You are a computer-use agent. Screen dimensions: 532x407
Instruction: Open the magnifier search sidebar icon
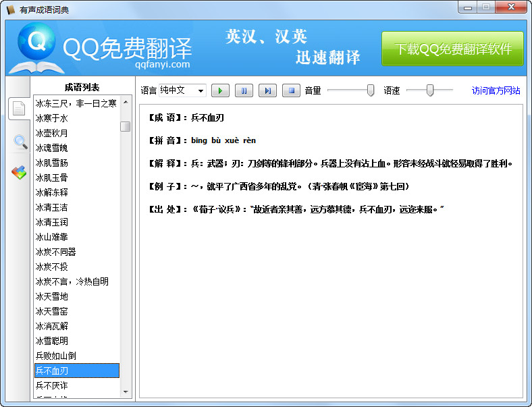(x=20, y=142)
